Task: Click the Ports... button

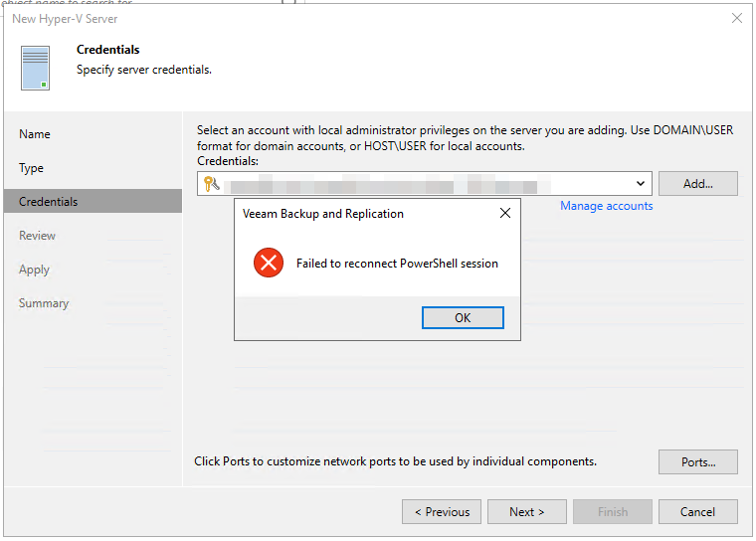Action: (697, 461)
